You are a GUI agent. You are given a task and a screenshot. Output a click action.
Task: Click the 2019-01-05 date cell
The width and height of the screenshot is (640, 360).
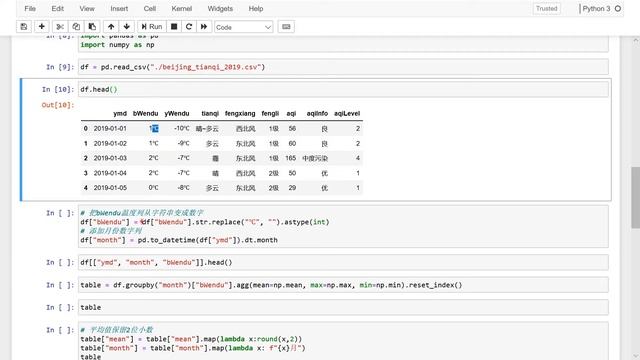pyautogui.click(x=110, y=188)
